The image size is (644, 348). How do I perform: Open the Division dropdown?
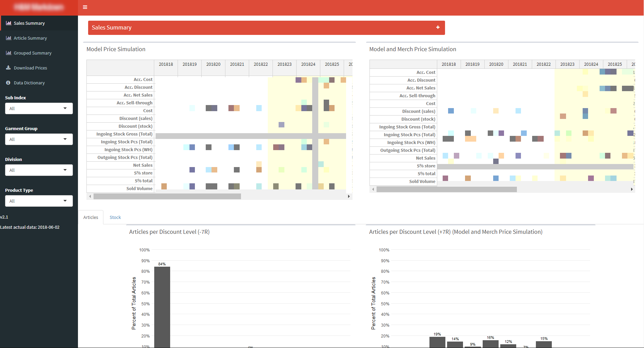(x=39, y=170)
